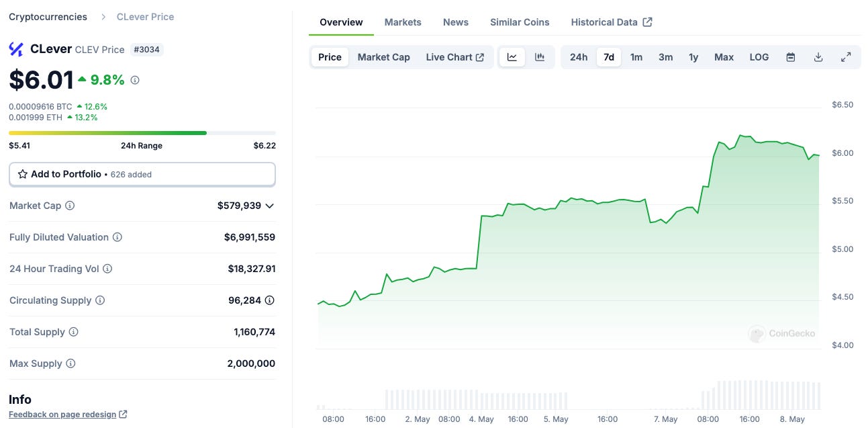Click the $6,991,559 valuation value
Viewport: 868px width, 428px height.
pyautogui.click(x=250, y=237)
